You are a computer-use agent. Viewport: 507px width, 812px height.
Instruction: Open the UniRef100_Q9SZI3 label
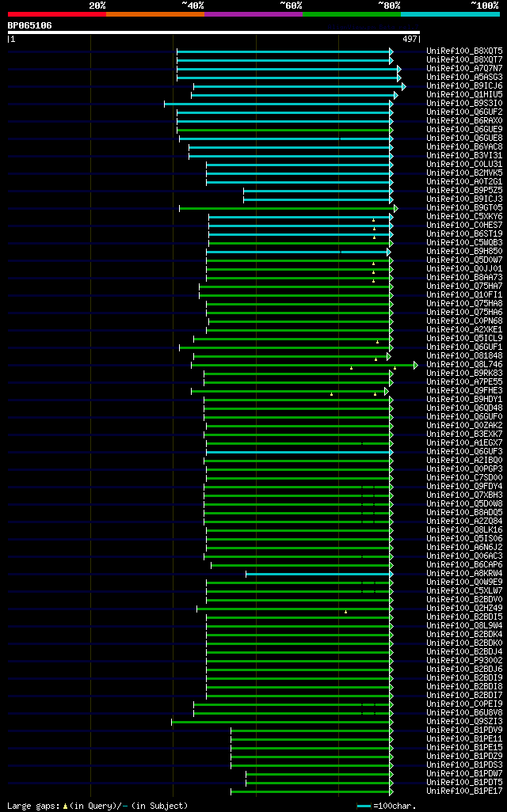pyautogui.click(x=464, y=721)
